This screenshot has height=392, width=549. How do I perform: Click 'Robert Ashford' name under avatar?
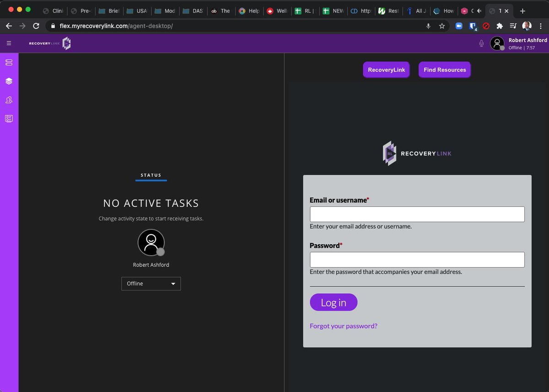point(151,265)
